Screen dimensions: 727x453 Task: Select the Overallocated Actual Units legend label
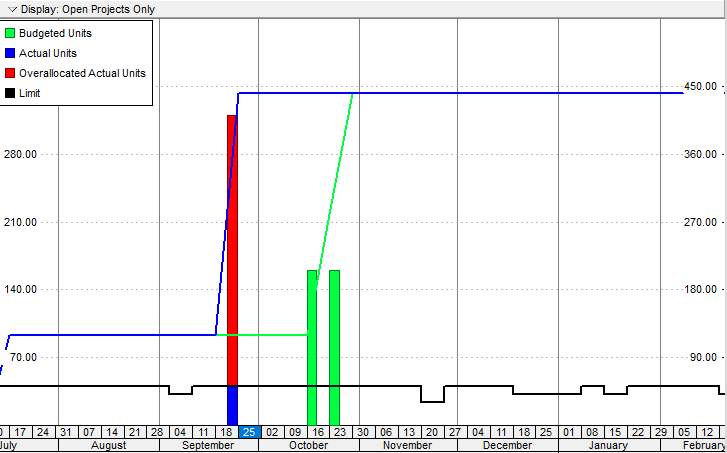(82, 73)
